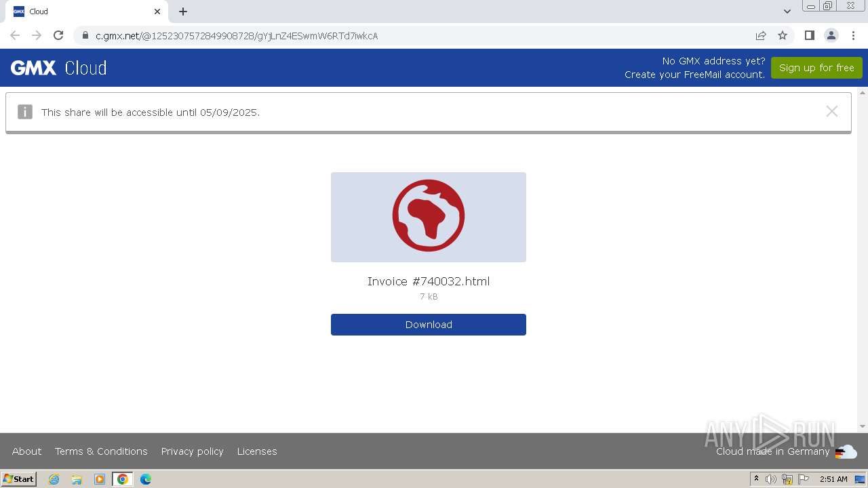Open a new tab with plus icon
Image resolution: width=868 pixels, height=488 pixels.
pos(183,12)
